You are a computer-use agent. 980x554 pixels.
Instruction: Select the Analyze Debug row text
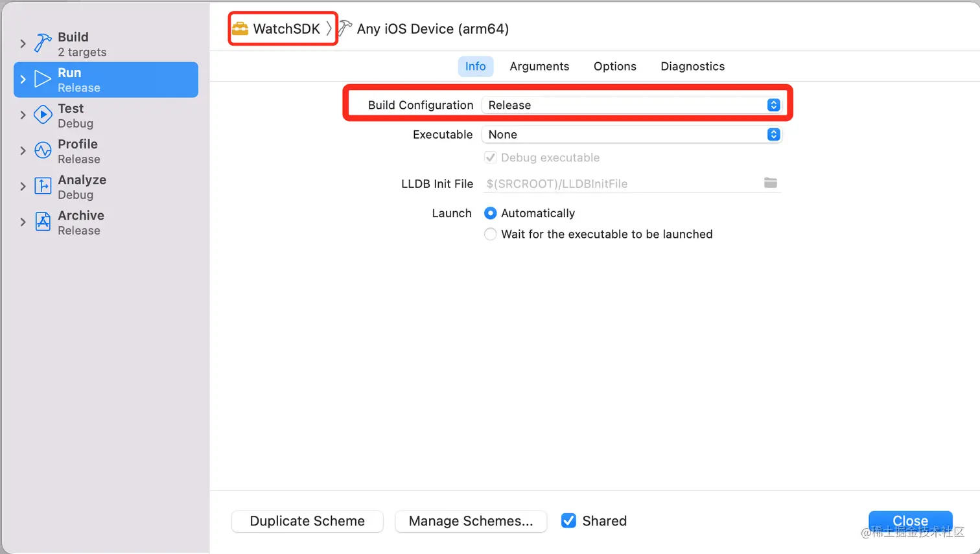click(82, 187)
